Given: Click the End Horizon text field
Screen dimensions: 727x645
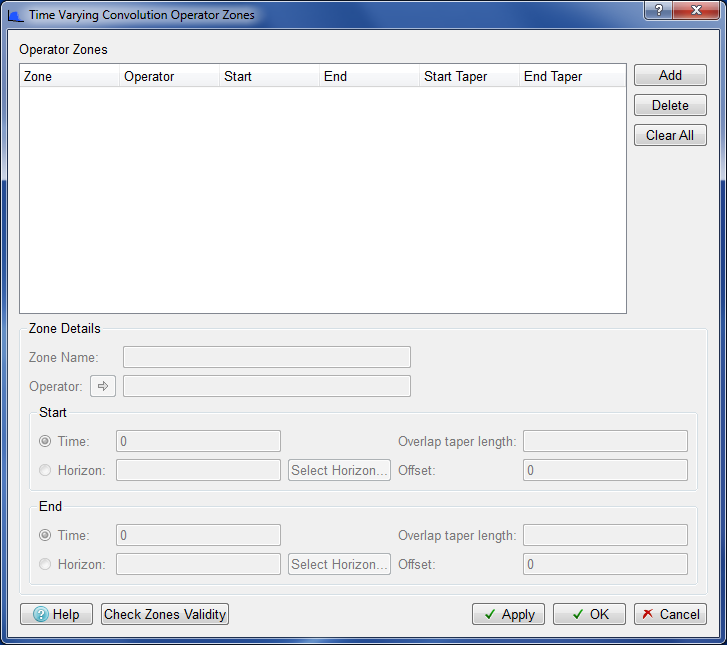Looking at the screenshot, I should coord(198,564).
